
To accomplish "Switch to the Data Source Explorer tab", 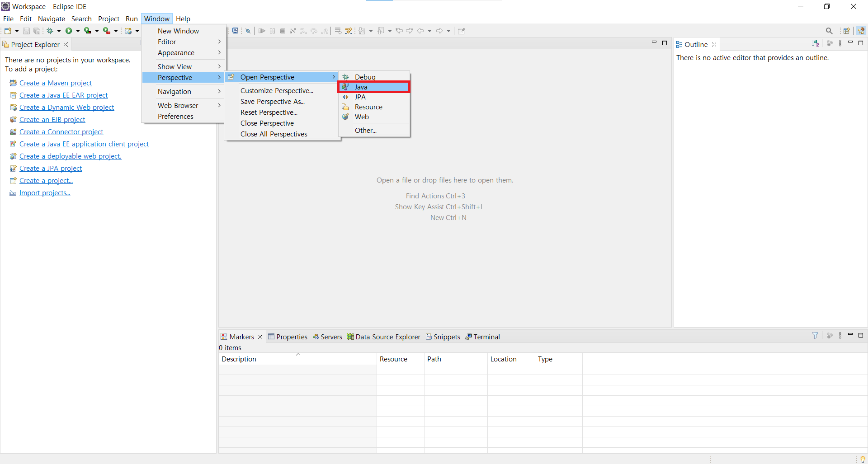I will click(x=383, y=337).
